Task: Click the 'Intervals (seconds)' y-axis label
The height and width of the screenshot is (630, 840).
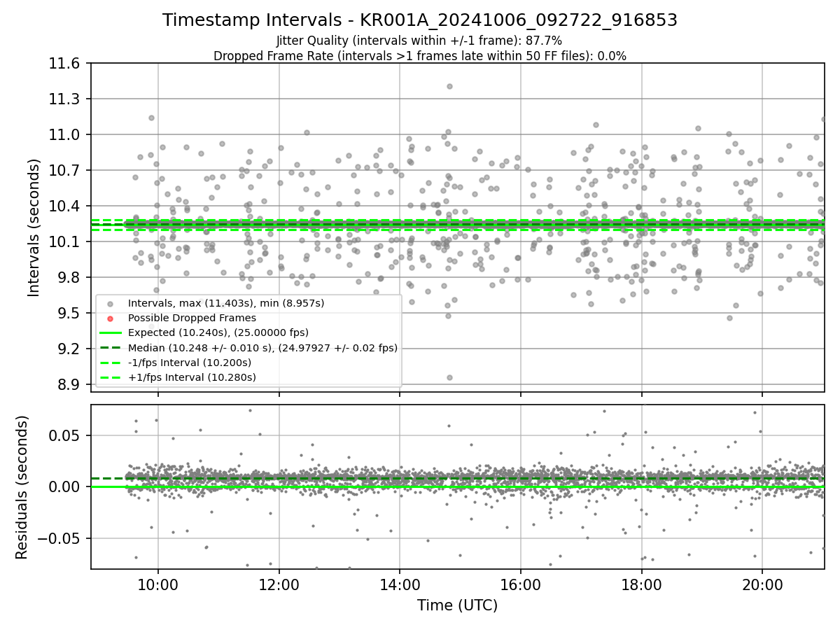Action: (x=34, y=227)
